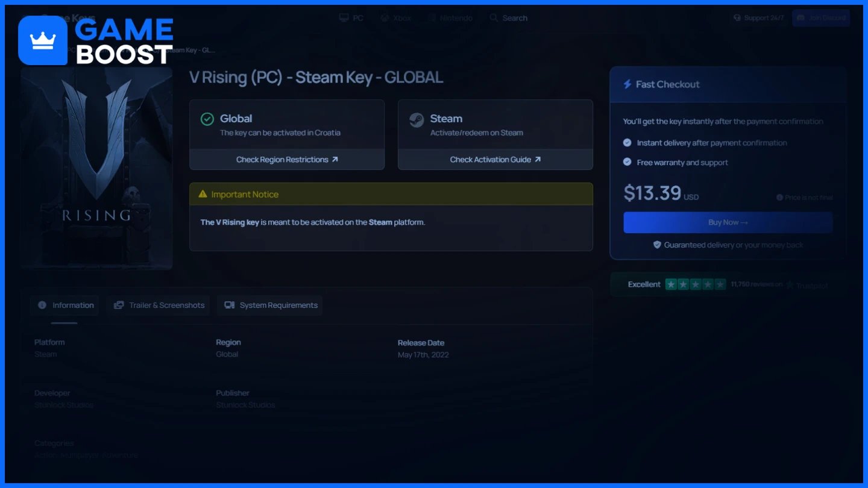
Task: Click the guaranteed delivery shield icon
Action: click(x=658, y=245)
